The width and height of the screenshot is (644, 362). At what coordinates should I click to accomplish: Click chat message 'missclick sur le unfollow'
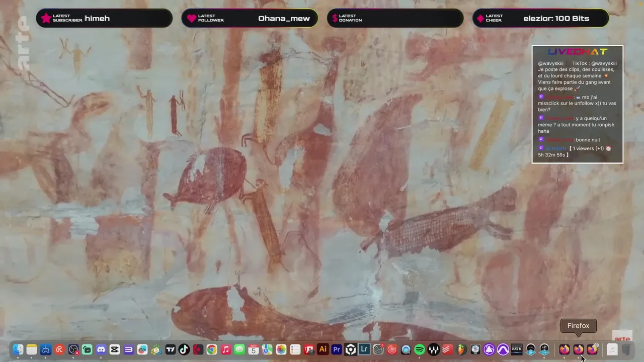point(577,103)
